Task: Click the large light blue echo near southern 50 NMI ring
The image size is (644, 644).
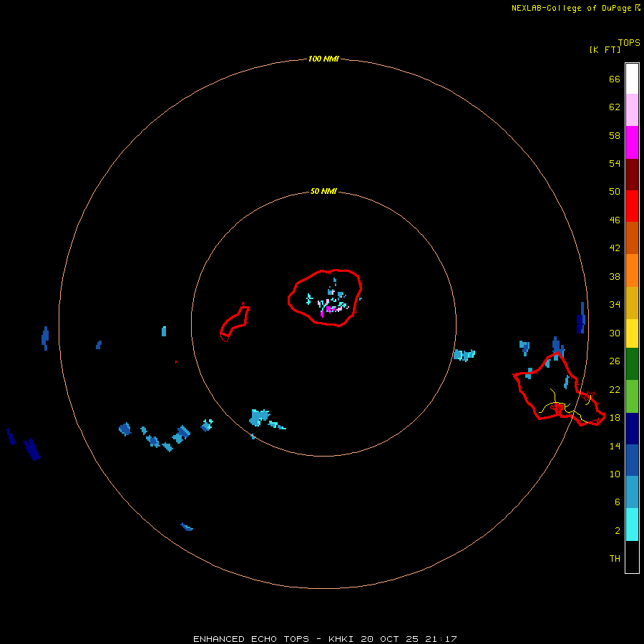Action: (x=260, y=417)
